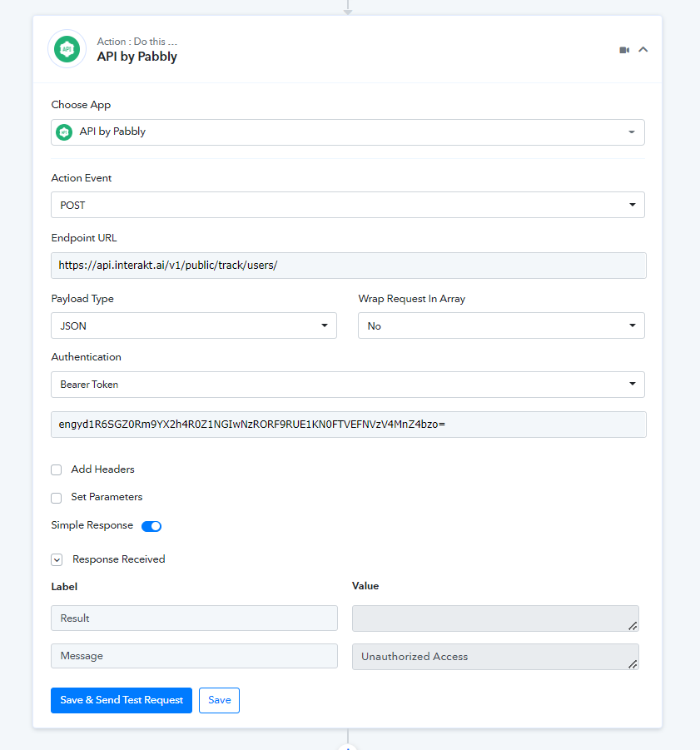Click Save & Send Test Request button

(x=122, y=700)
